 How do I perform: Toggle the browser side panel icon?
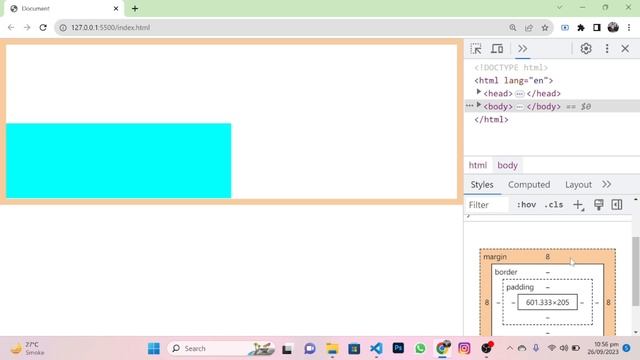click(597, 27)
